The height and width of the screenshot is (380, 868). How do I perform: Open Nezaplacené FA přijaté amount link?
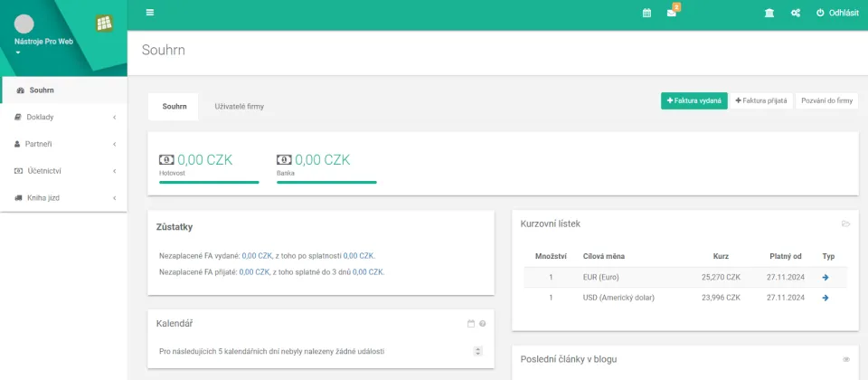[254, 272]
